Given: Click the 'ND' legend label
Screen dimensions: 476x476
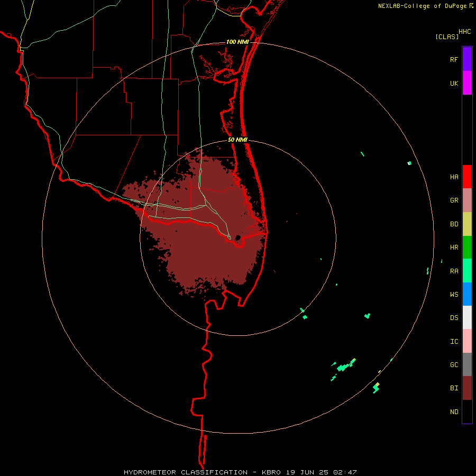Looking at the screenshot, I should click(454, 412).
